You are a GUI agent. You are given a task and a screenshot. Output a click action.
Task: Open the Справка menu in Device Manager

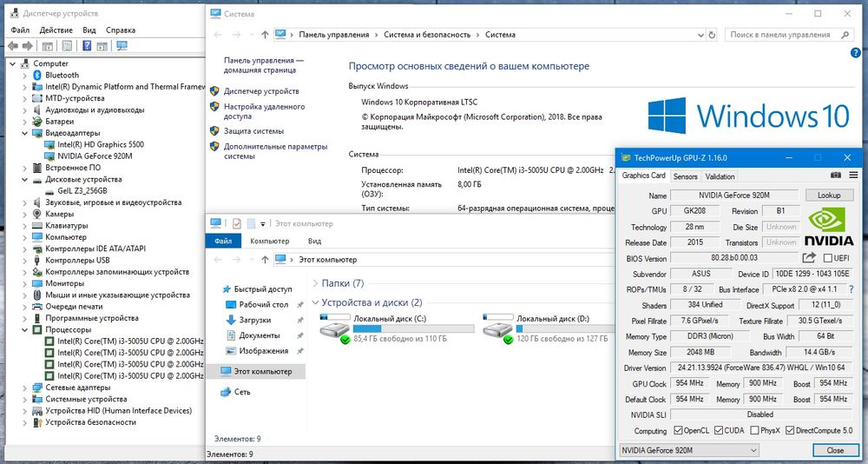tap(120, 30)
